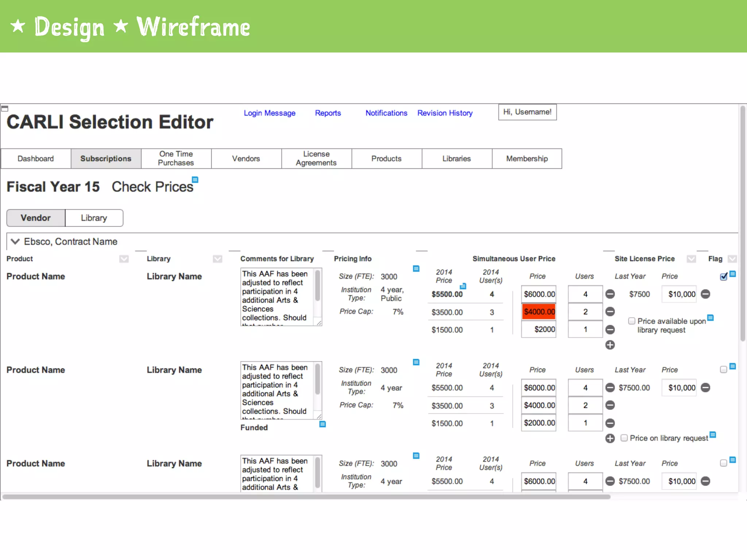Screen dimensions: 747x560
Task: Click first row's $6000.00 price field
Action: (539, 294)
